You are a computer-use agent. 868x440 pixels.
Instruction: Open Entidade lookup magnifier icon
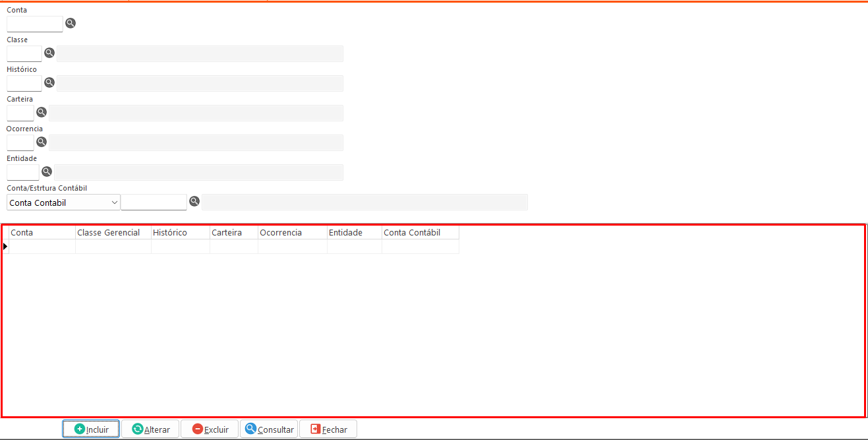coord(47,172)
